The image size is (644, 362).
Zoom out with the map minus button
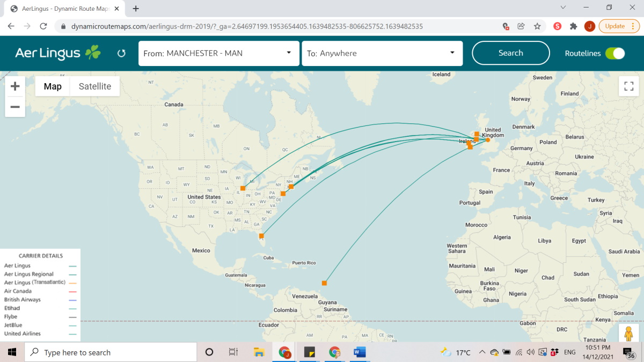[15, 107]
